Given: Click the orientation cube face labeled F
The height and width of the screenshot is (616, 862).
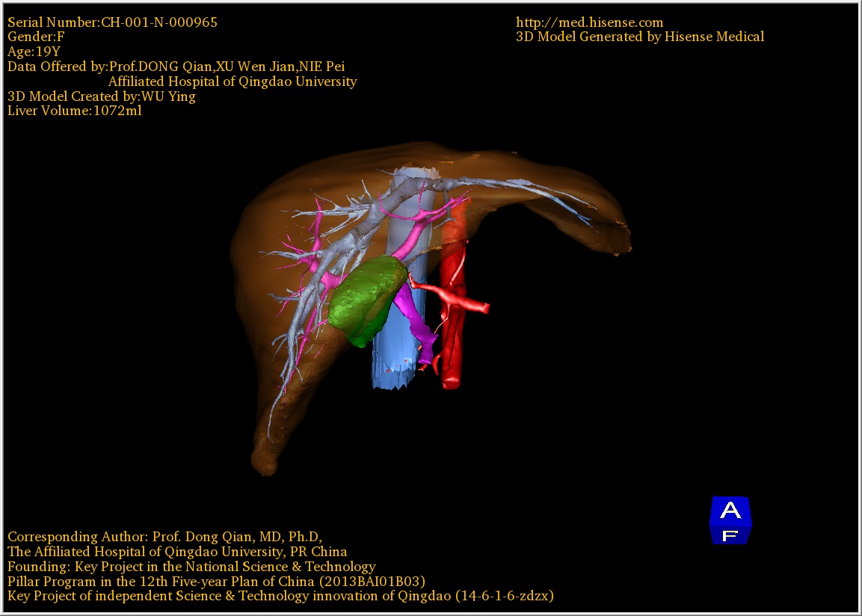Looking at the screenshot, I should tap(730, 536).
